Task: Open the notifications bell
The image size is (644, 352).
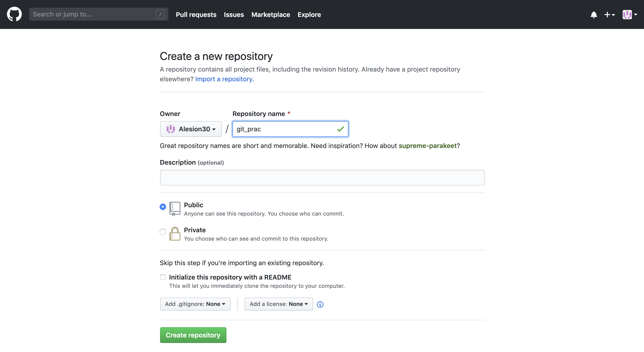Action: point(594,15)
